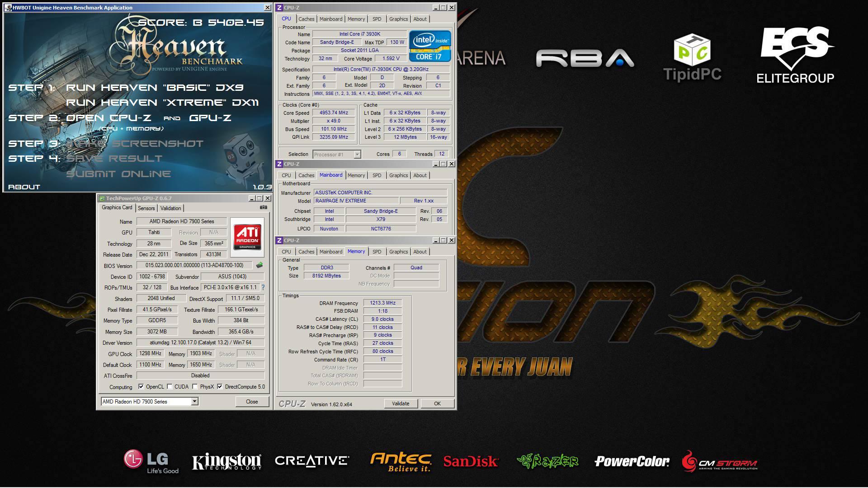Click the ATI Radeon logo in GPU-Z

pyautogui.click(x=247, y=238)
